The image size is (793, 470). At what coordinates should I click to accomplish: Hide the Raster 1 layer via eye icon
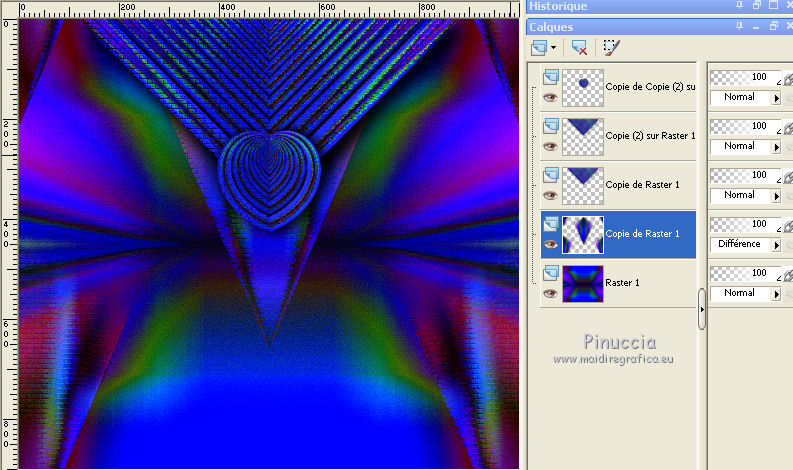[550, 293]
